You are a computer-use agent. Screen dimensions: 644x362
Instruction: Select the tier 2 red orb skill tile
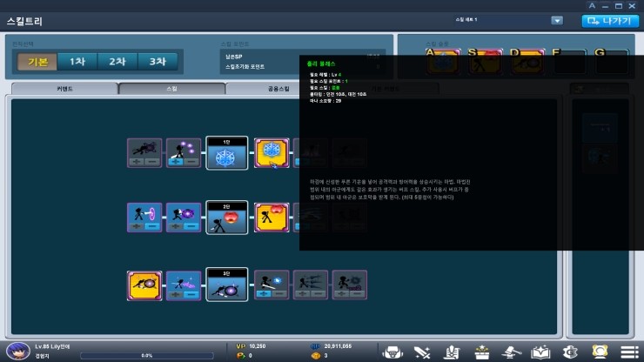227,218
